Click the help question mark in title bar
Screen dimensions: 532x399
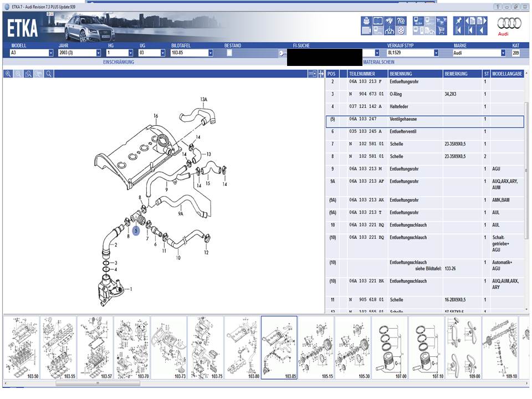click(x=498, y=7)
